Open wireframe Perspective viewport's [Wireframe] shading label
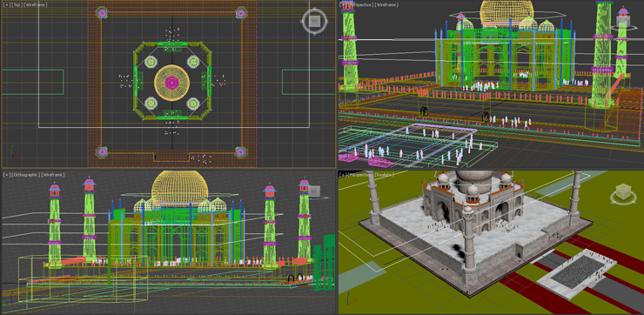This screenshot has width=644, height=315. point(386,4)
